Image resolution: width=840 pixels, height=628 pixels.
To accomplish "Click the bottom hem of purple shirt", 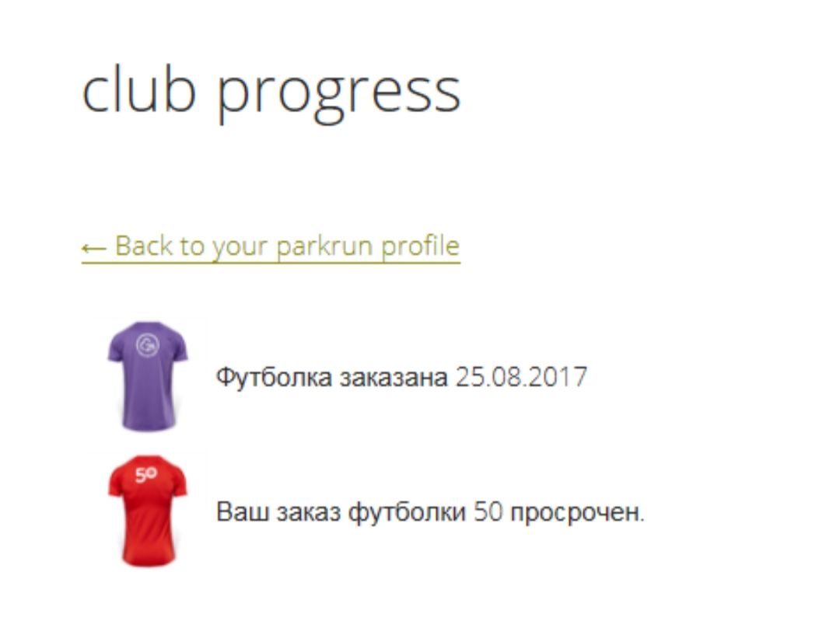I will pos(149,424).
